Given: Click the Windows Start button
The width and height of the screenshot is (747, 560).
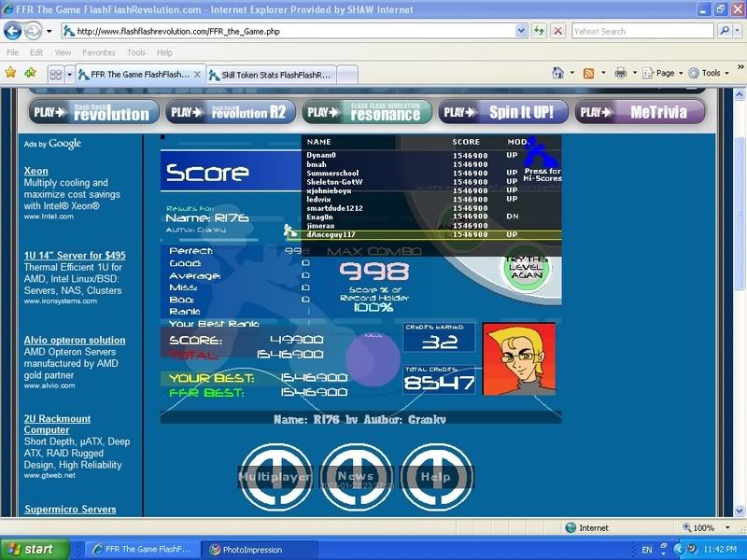Looking at the screenshot, I should pyautogui.click(x=35, y=550).
